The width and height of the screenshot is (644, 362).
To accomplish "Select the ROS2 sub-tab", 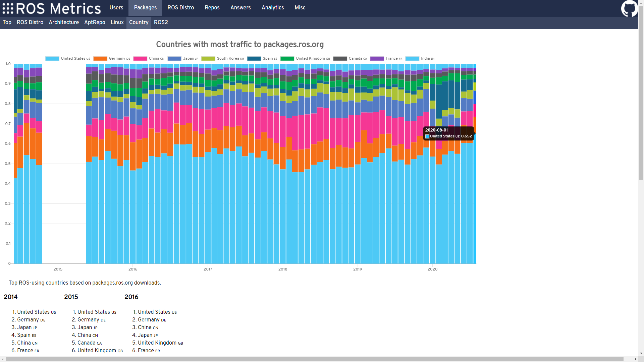I will pos(161,22).
